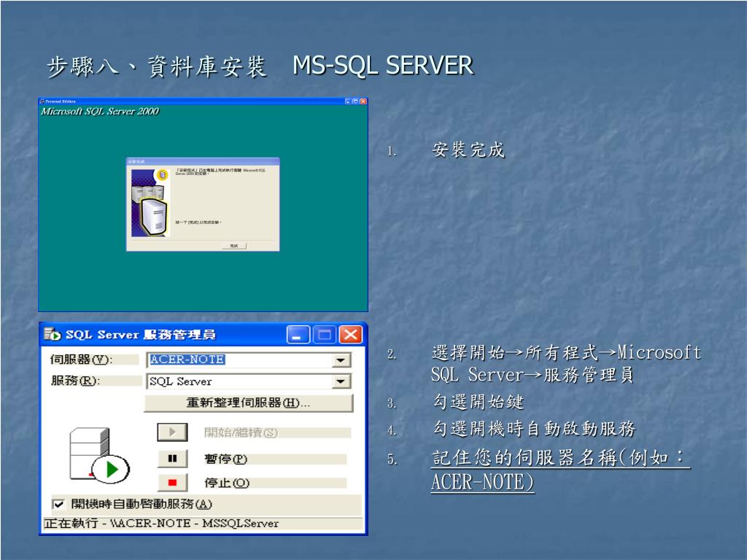Click the pause icon button
This screenshot has width=747, height=560.
coord(172,459)
